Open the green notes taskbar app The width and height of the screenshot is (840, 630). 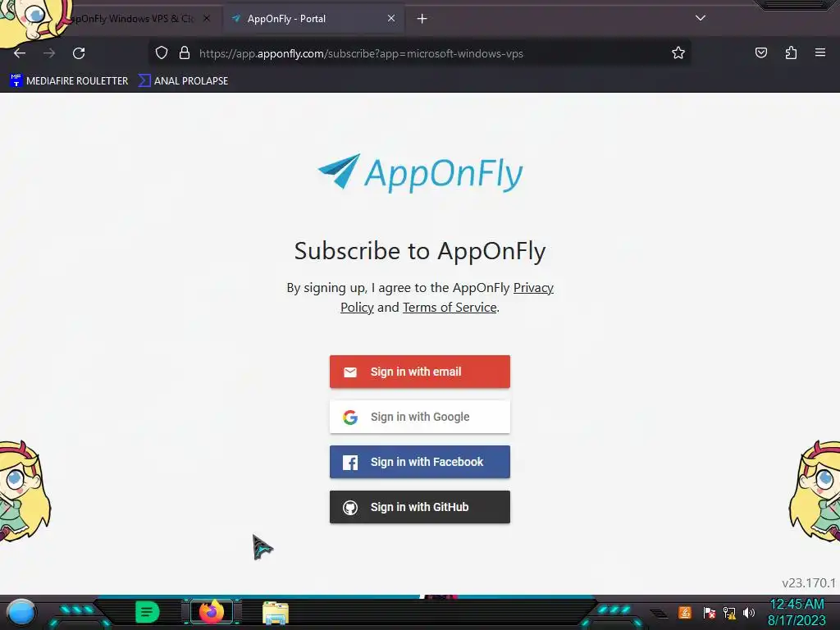pyautogui.click(x=148, y=612)
